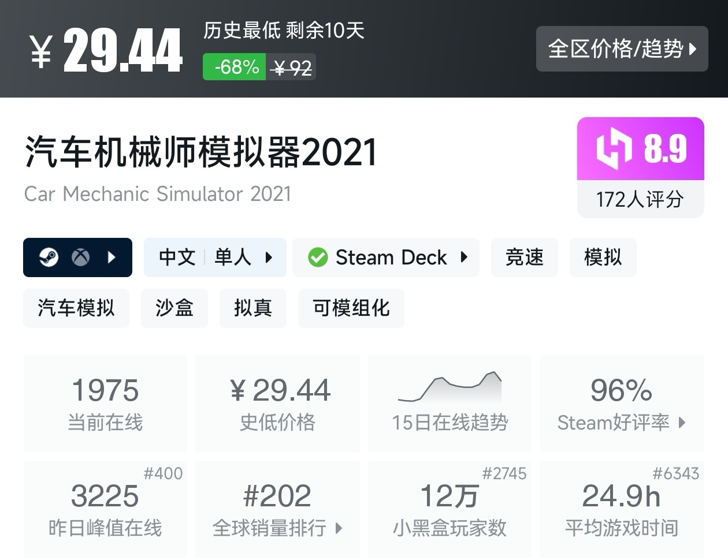This screenshot has height=560, width=728.
Task: Open the 汽车模拟 tag
Action: (76, 308)
